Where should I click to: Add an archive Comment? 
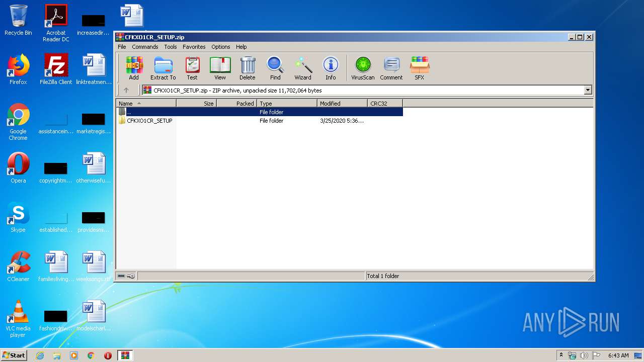[x=391, y=68]
